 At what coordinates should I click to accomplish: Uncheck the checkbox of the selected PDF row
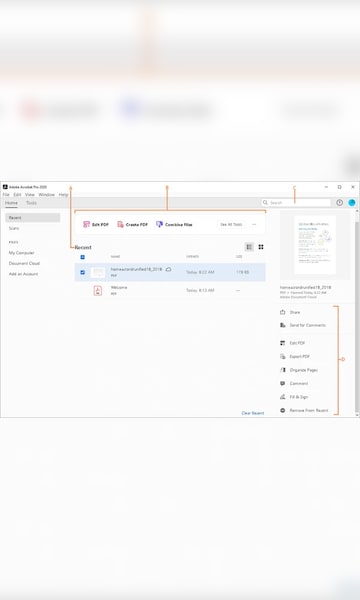[82, 272]
